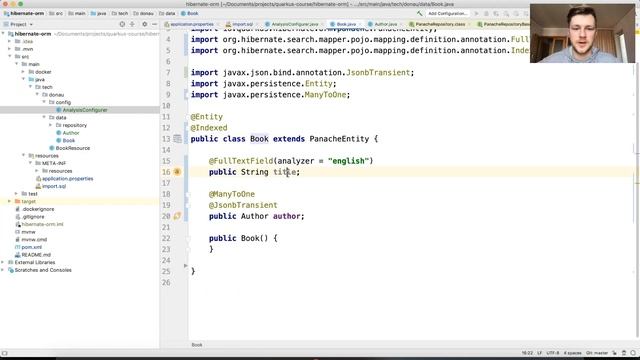The height and width of the screenshot is (360, 640).
Task: Switch to Author.java tab
Action: [384, 24]
